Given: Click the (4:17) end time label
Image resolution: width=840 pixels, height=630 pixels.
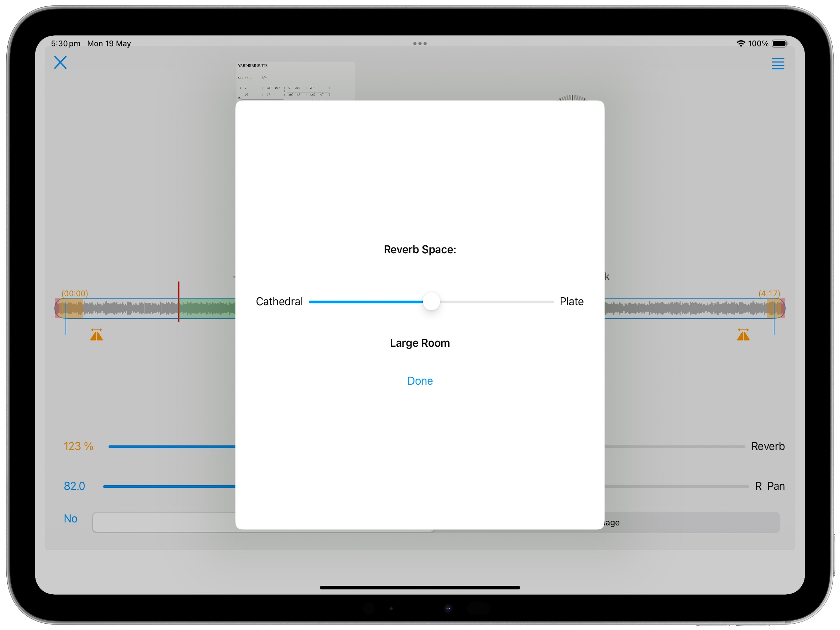Looking at the screenshot, I should point(769,293).
